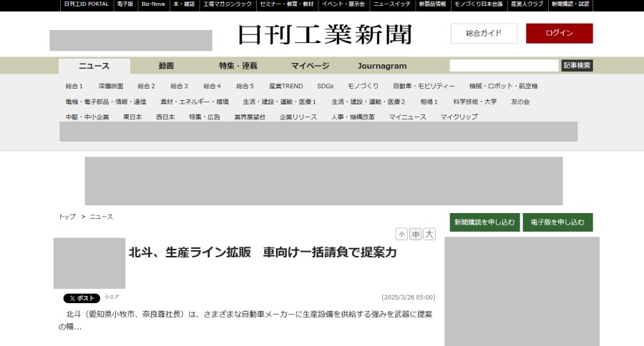This screenshot has height=346, width=644.
Task: Select the 総合4 category link
Action: coord(212,86)
